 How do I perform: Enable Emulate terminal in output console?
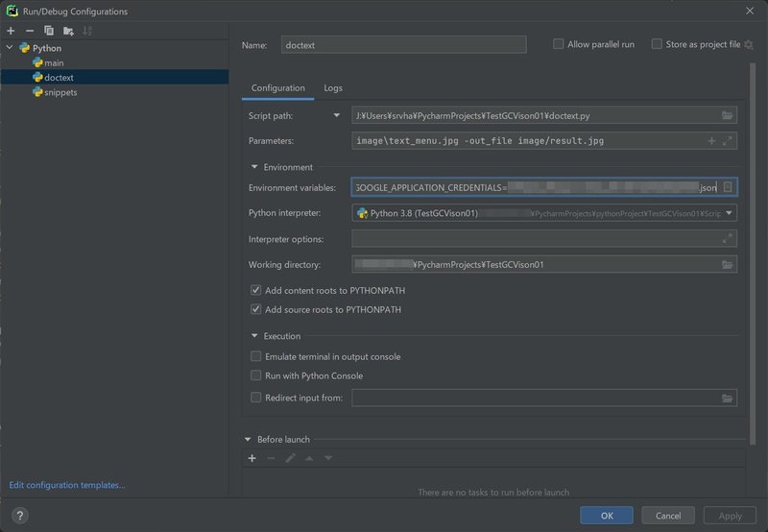coord(255,356)
